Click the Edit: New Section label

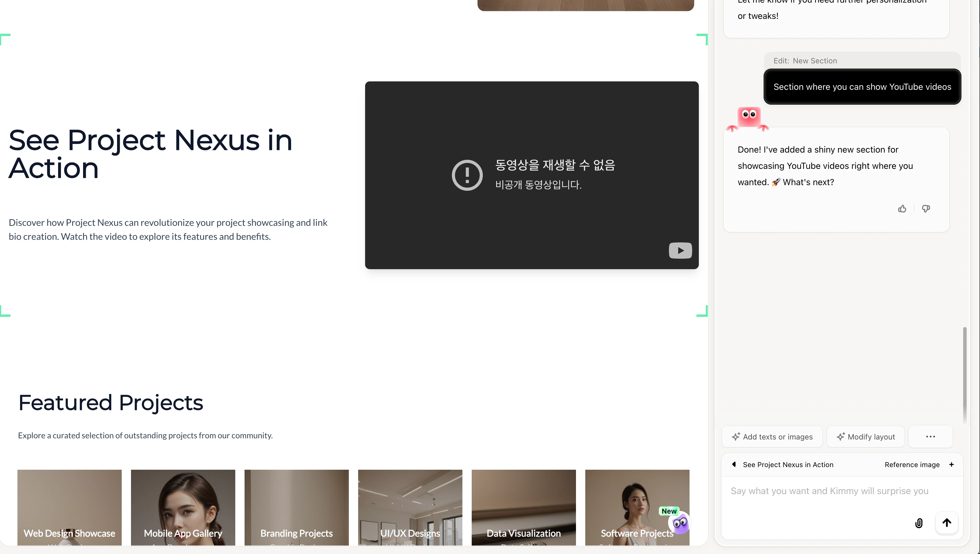[x=805, y=61]
